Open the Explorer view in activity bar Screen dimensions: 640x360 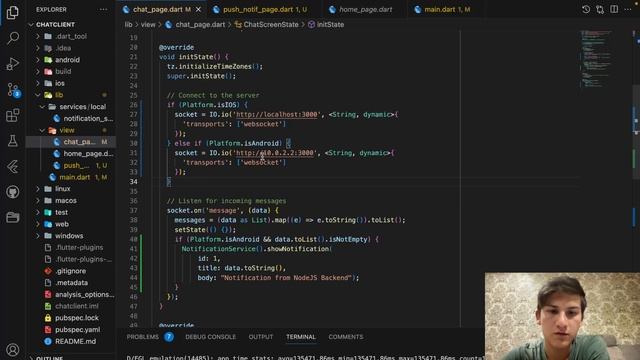pos(13,13)
